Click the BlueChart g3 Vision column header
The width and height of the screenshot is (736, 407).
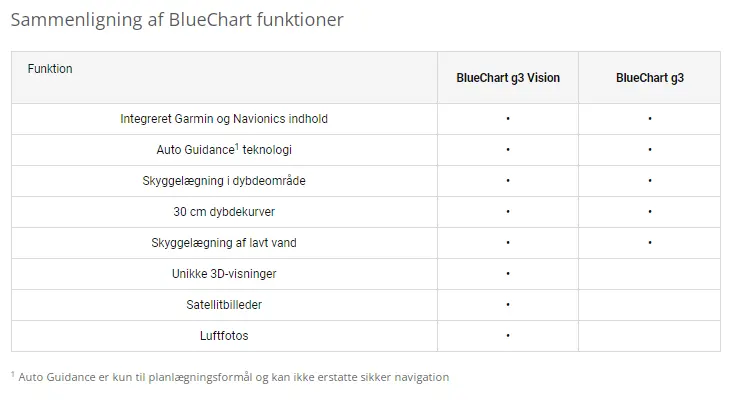tap(508, 78)
